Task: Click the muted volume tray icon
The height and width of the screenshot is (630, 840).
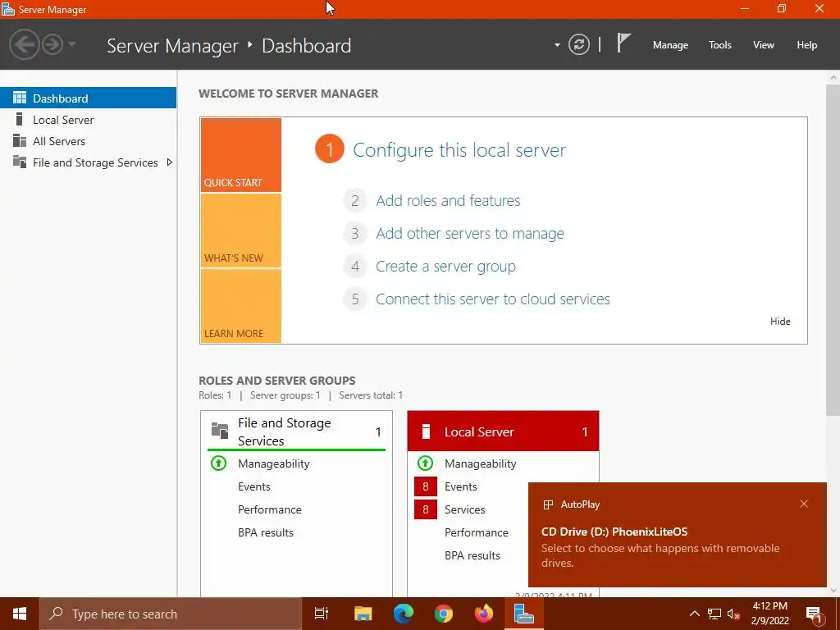Action: coord(733,614)
